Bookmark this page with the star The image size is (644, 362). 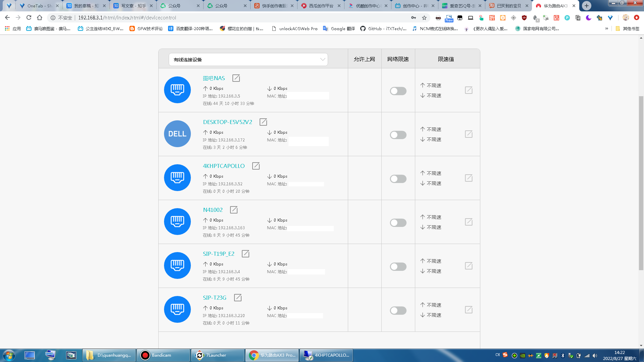click(x=424, y=18)
